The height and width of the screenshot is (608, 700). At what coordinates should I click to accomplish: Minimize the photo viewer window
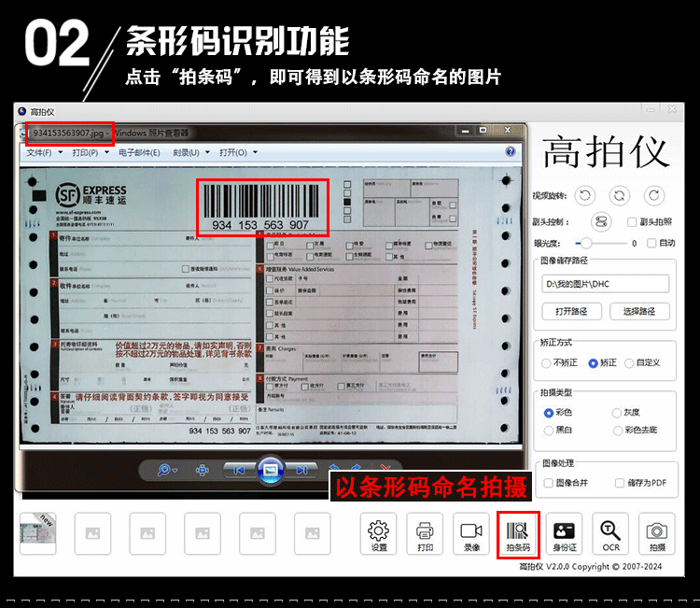click(x=466, y=131)
